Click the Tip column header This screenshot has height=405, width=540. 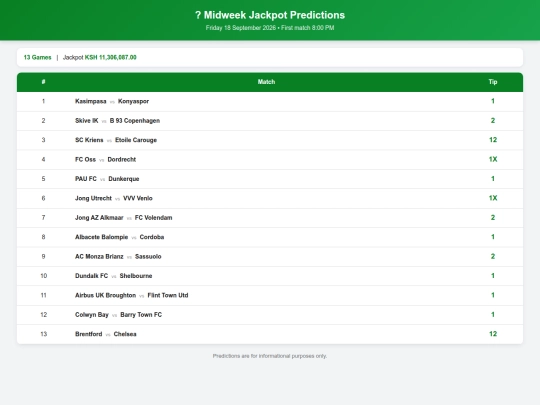493,82
